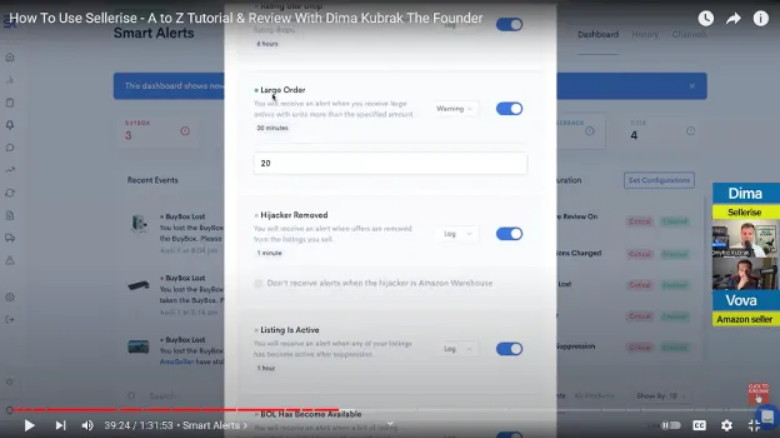Screen dimensions: 780x438
Task: Disable the Hijacker Removed alert toggle
Action: (x=509, y=233)
